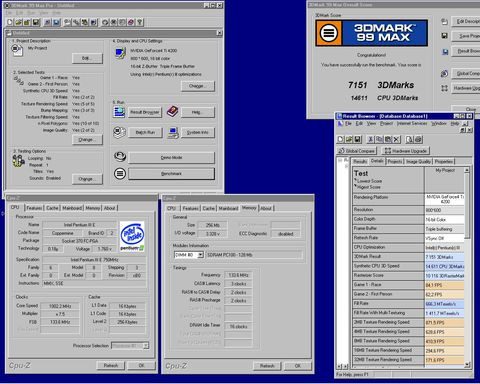Click Print Preview icon in Result Browser toolbar
Viewport: 480px width, 384px height.
click(410, 139)
